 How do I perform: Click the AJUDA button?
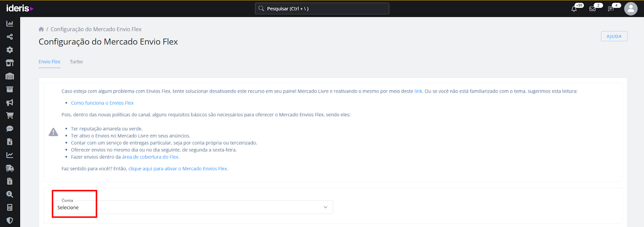tap(614, 36)
